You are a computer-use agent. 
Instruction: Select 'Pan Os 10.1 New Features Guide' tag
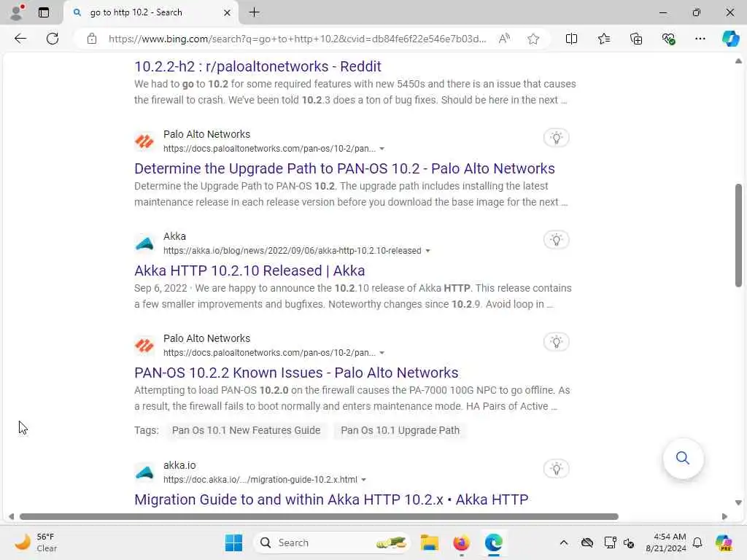(x=246, y=430)
